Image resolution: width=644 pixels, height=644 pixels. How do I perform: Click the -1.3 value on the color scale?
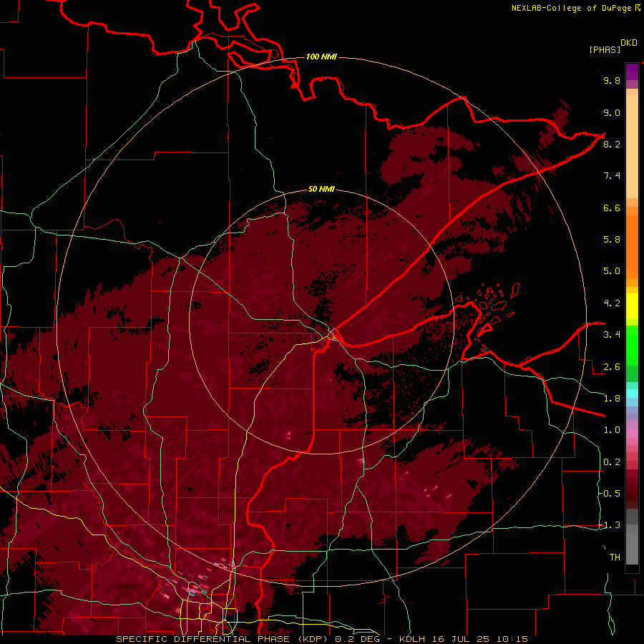[x=610, y=525]
